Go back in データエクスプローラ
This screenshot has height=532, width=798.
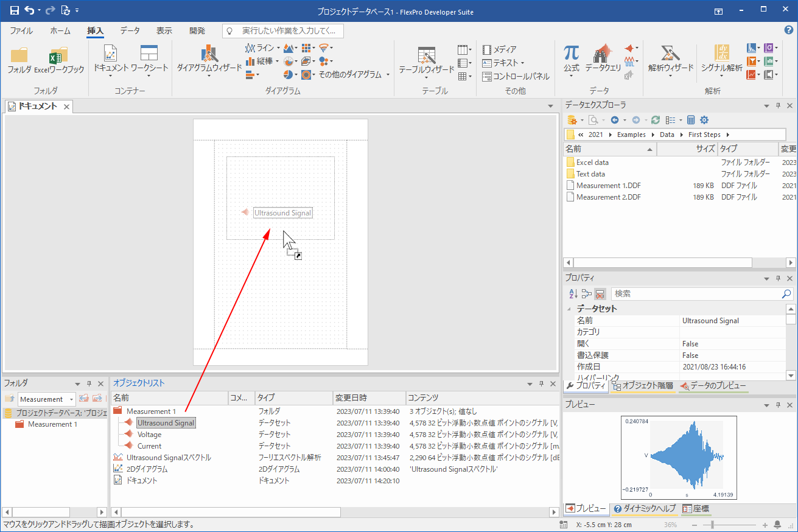tap(614, 120)
